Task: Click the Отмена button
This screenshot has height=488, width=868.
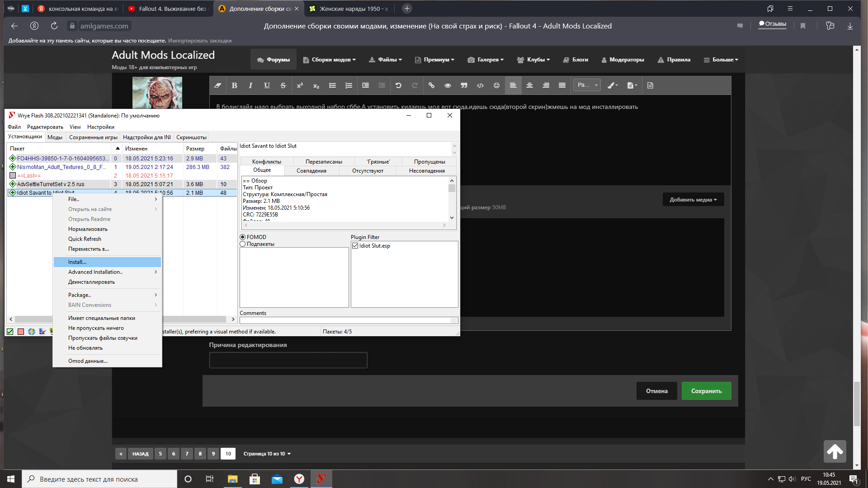Action: [x=656, y=391]
